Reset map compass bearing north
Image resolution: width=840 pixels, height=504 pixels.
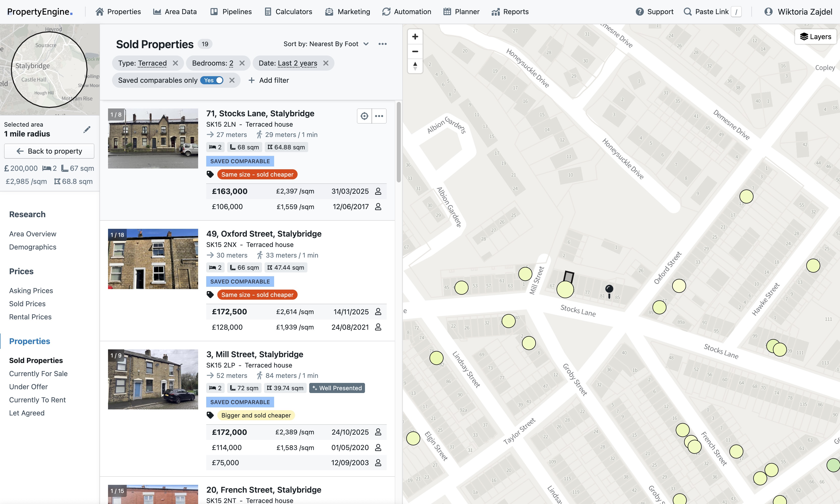[x=415, y=66]
